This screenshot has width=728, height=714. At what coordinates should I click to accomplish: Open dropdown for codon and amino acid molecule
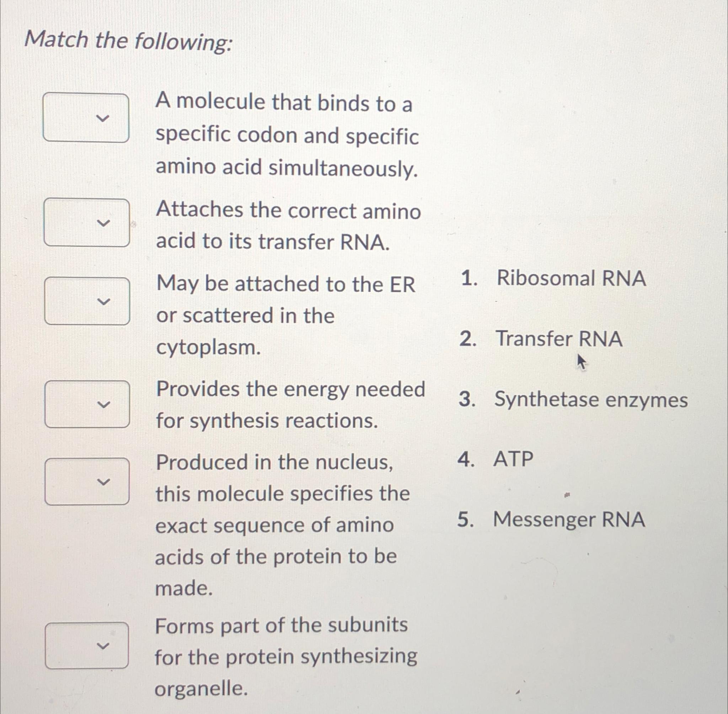(x=86, y=118)
